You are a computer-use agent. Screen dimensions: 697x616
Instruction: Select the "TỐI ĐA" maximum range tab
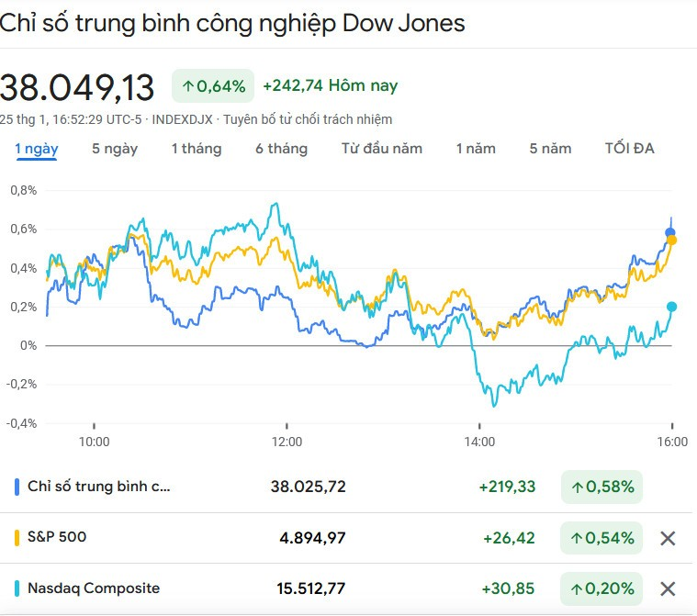pos(630,149)
